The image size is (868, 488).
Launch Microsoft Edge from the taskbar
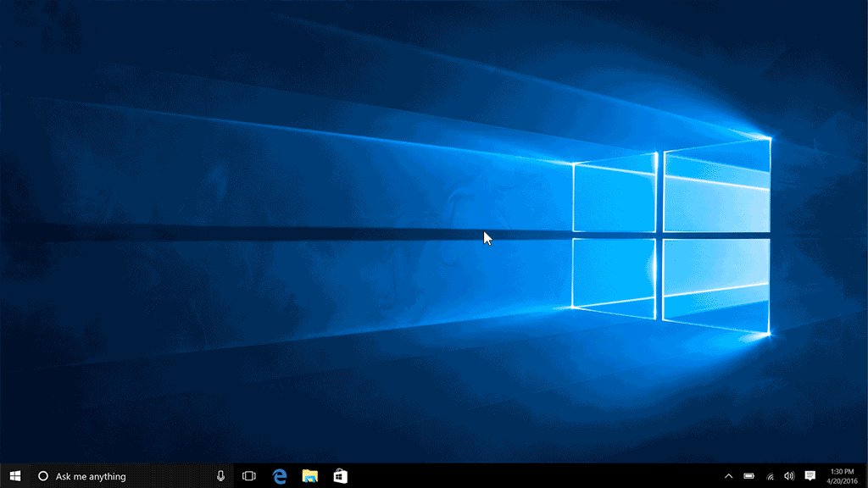[280, 476]
